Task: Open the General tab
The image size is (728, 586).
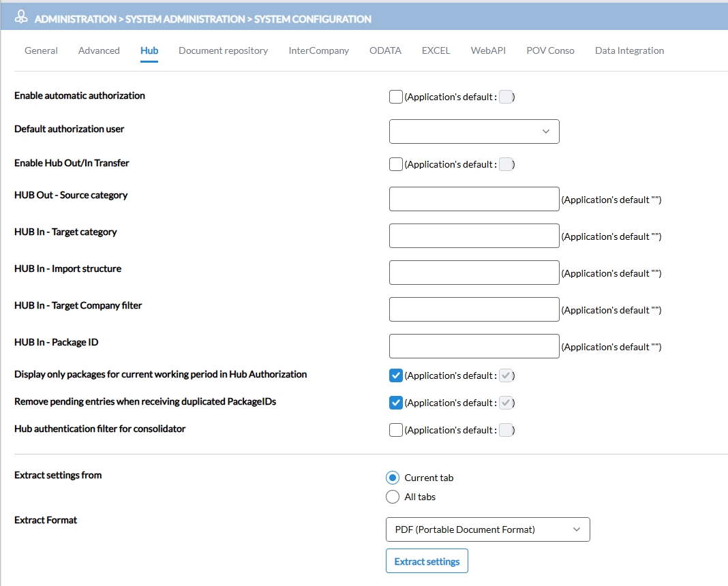Action: (41, 50)
